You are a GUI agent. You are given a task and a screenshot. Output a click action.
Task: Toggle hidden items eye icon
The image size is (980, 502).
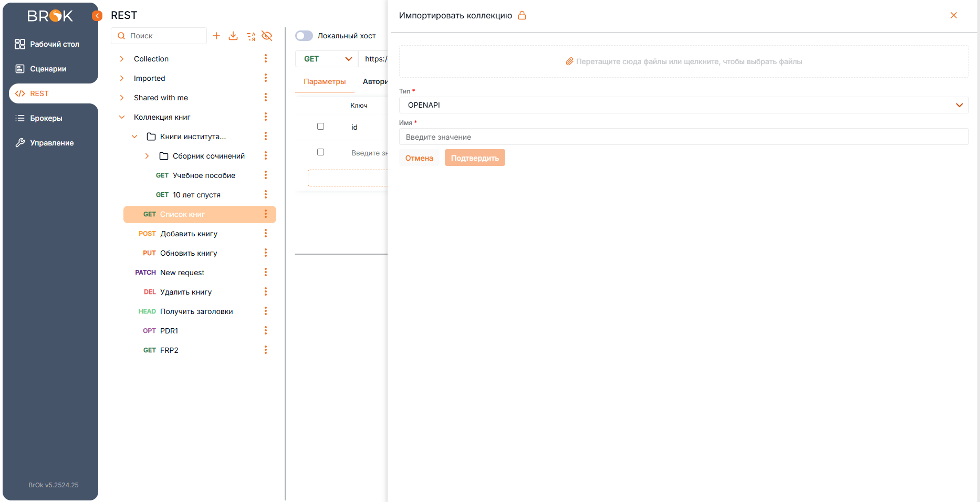coord(267,36)
